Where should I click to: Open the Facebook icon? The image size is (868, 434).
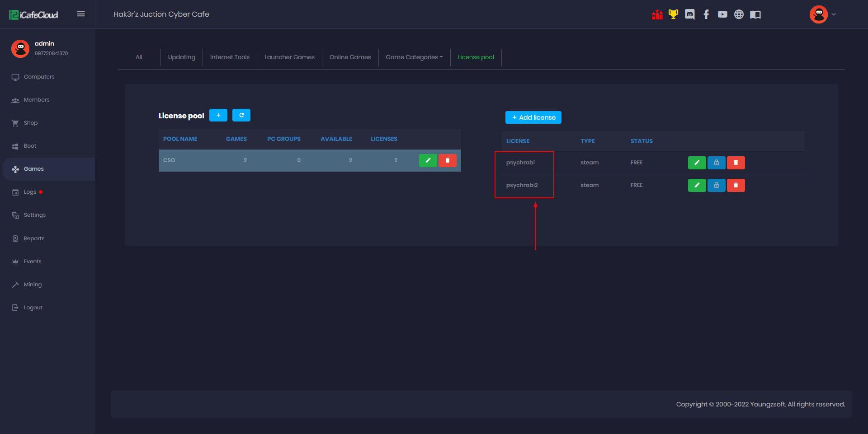[x=706, y=14]
